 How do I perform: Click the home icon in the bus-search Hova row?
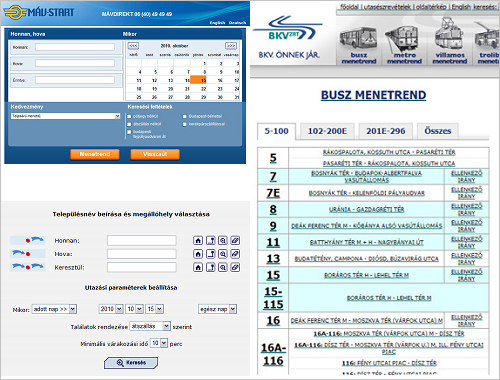click(x=198, y=254)
